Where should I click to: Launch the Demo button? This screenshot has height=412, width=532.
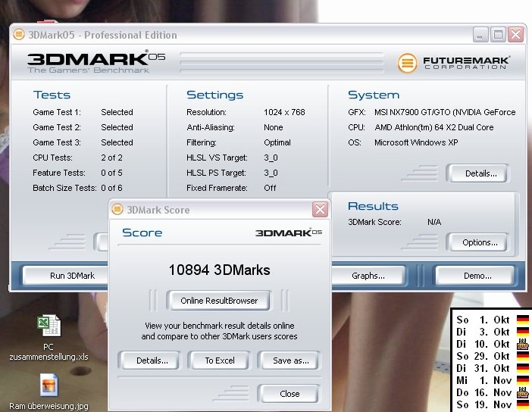[477, 276]
